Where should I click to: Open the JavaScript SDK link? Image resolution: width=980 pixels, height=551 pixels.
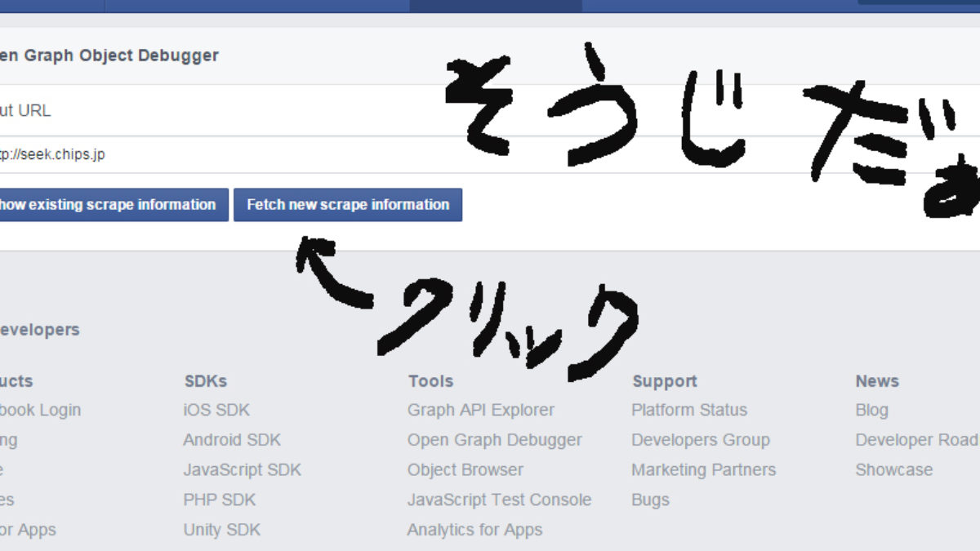(x=243, y=469)
